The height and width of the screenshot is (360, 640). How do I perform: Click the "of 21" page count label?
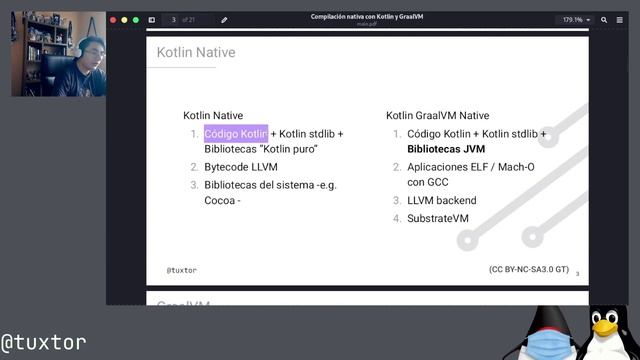coord(188,20)
